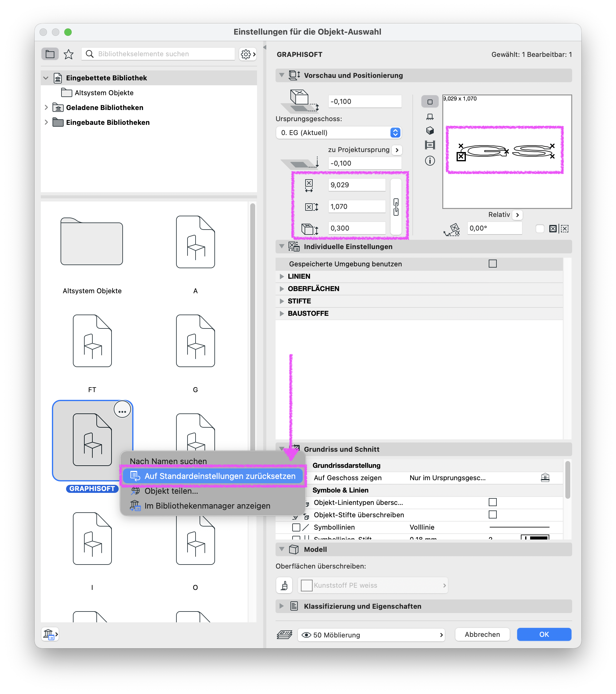Select the 3D cube preview icon
The width and height of the screenshot is (616, 694).
point(430,131)
